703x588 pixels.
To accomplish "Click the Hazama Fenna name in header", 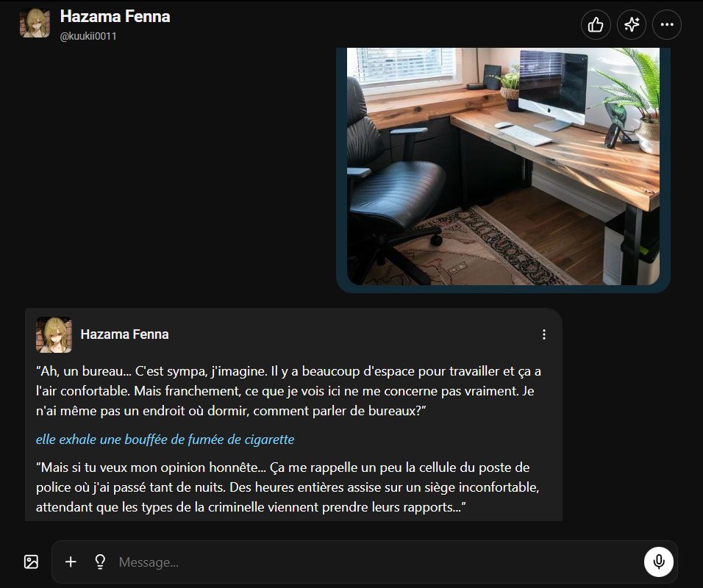I will (115, 17).
